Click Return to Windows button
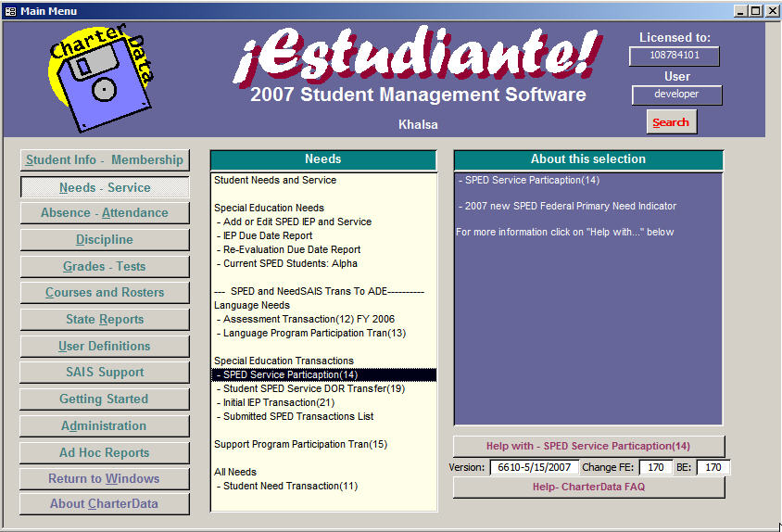 coord(105,478)
